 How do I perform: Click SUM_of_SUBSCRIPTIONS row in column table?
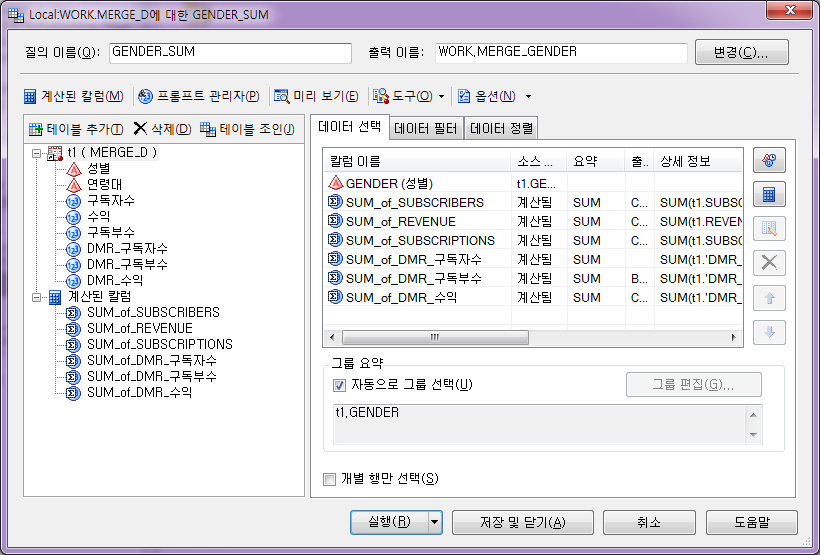pos(533,241)
